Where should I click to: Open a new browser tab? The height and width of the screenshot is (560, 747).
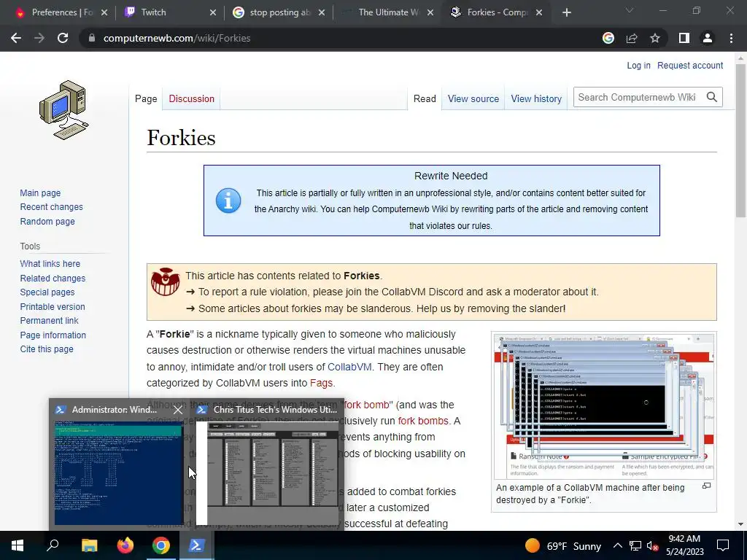566,12
